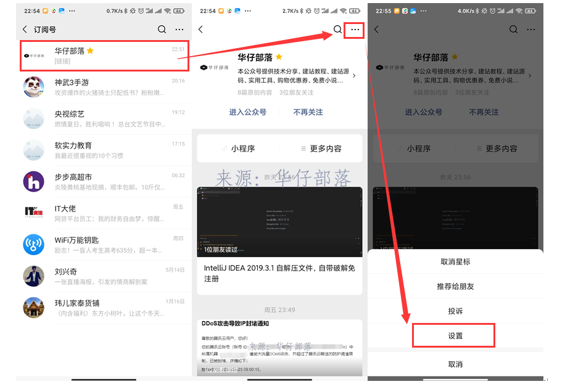This screenshot has height=392, width=565.
Task: Tap the 神武3手游 panda avatar
Action: [33, 87]
